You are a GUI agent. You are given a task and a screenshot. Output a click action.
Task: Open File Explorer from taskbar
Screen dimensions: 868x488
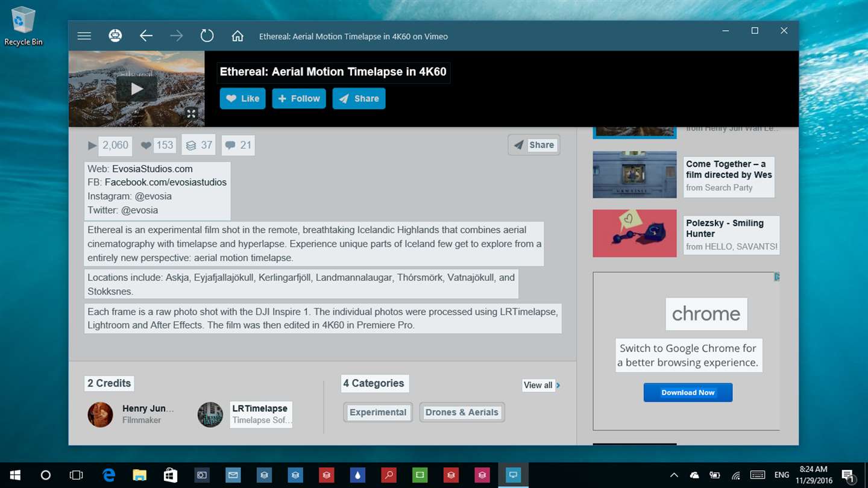139,475
